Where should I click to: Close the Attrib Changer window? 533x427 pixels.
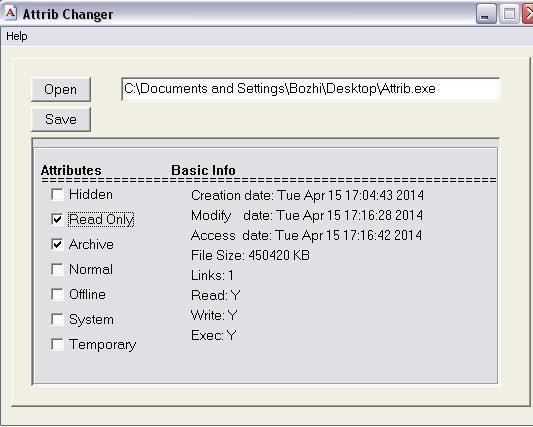point(528,14)
